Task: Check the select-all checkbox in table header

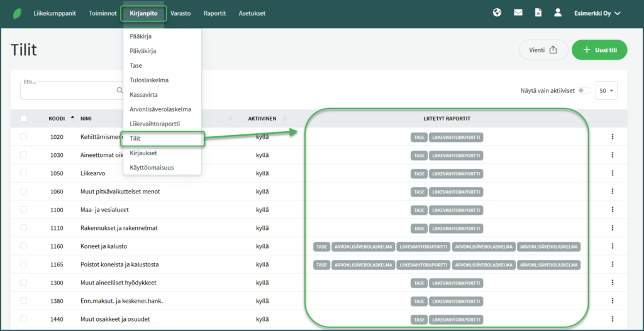Action: pyautogui.click(x=24, y=118)
